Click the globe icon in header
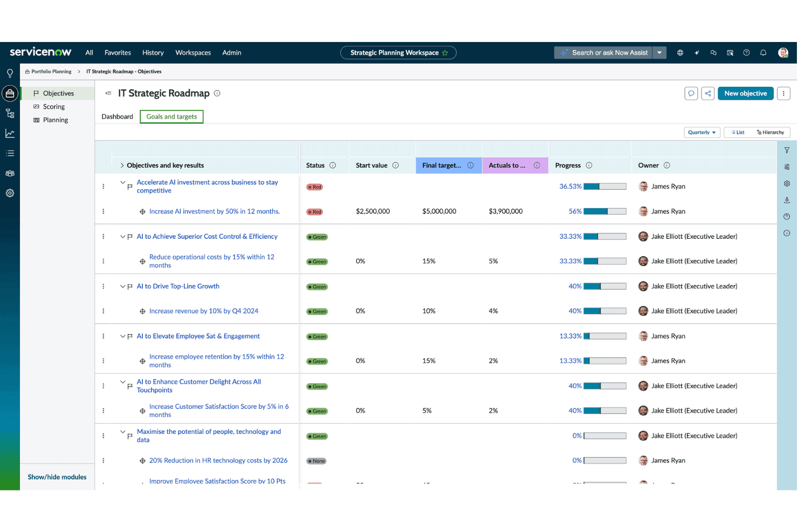Screen dimensions: 798x532 coord(680,53)
